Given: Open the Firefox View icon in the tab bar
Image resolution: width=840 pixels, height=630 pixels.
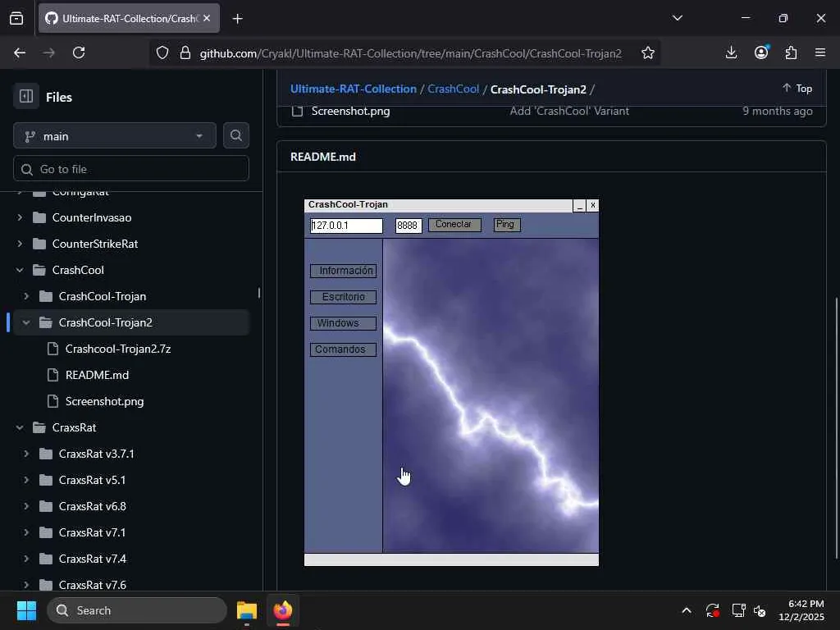Looking at the screenshot, I should 16,19.
